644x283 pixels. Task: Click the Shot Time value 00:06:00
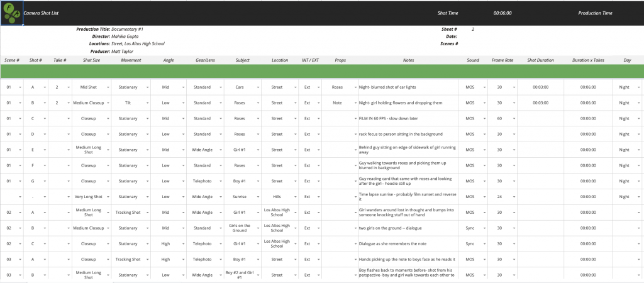(502, 13)
